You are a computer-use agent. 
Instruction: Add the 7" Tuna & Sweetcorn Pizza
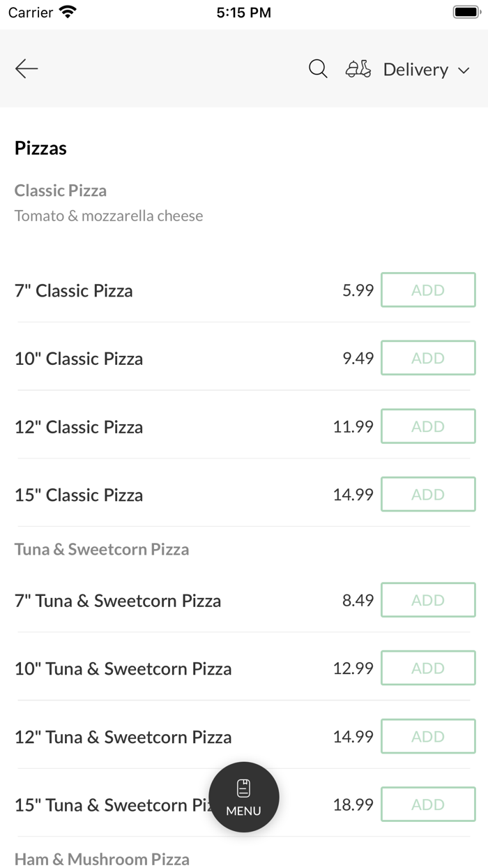[x=428, y=599]
